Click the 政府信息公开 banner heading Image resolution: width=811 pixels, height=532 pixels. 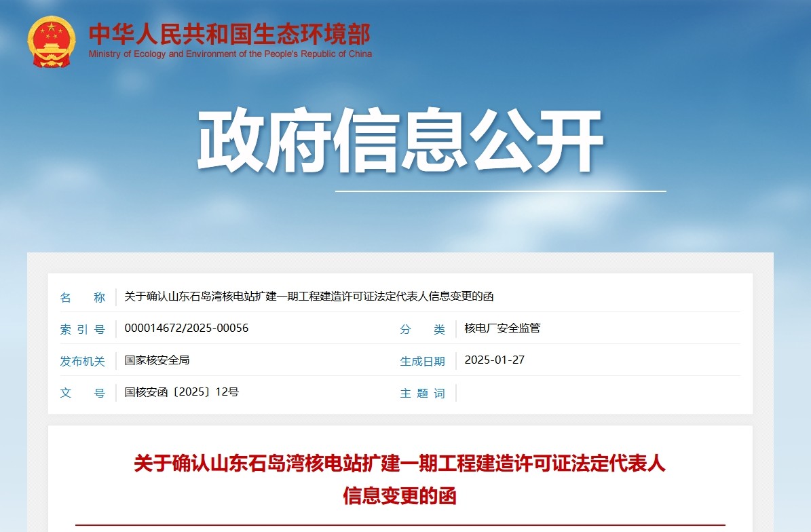[400, 142]
